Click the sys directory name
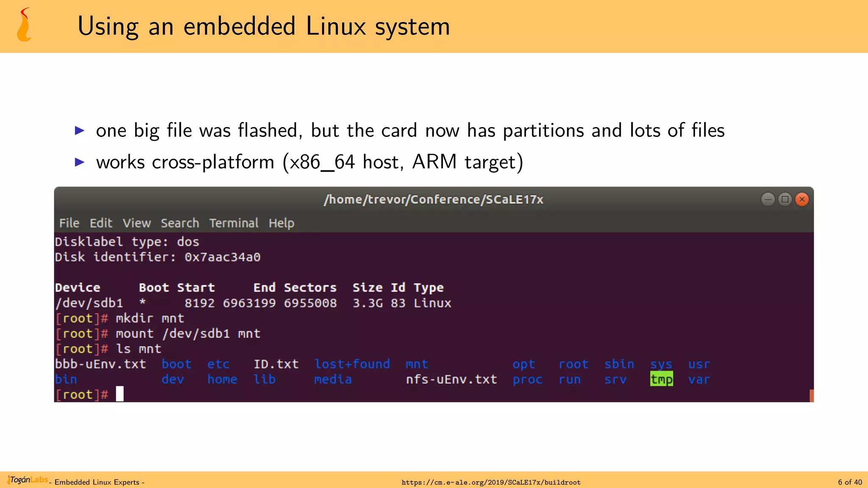868x488 pixels. (661, 364)
